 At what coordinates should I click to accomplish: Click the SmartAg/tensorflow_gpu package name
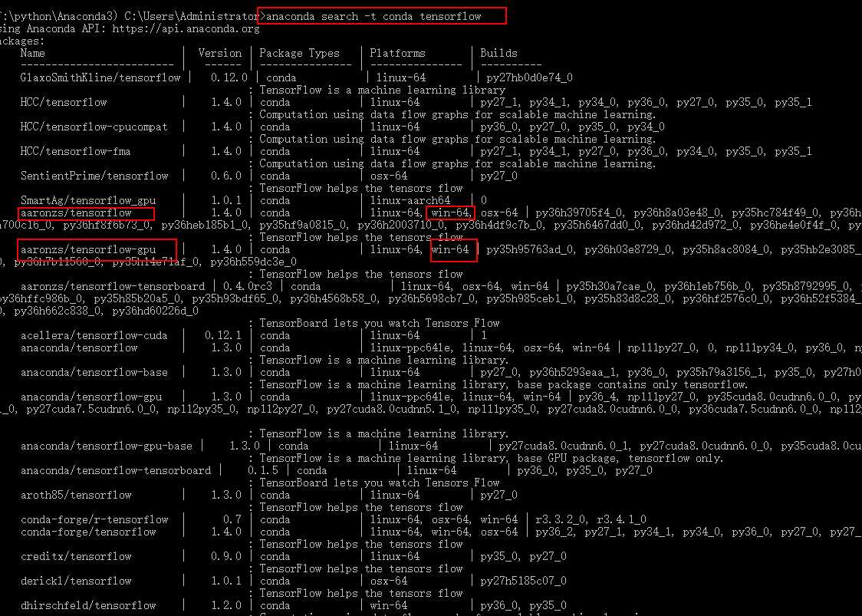88,201
